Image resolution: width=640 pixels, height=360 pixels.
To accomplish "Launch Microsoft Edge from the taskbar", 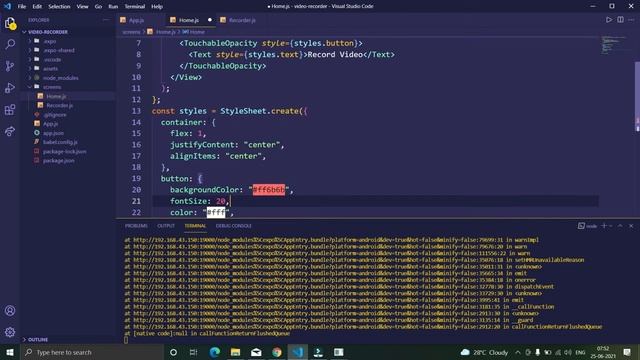I will (215, 352).
